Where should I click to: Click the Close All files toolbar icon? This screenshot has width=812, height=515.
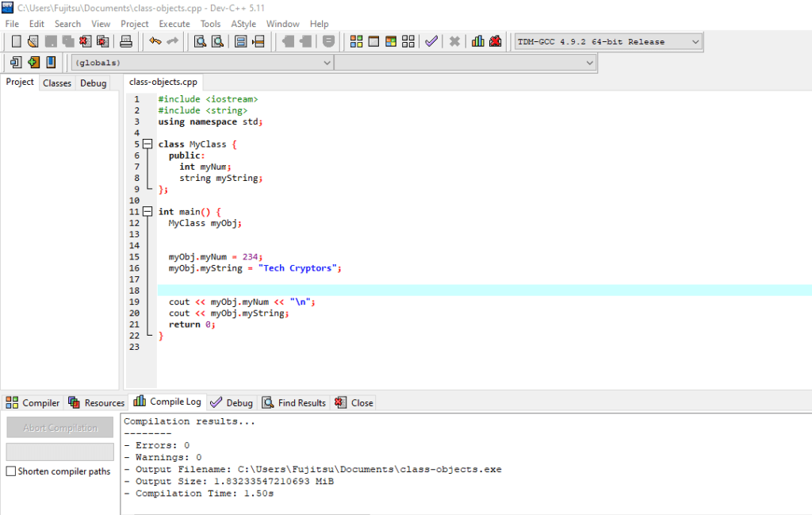[x=102, y=41]
